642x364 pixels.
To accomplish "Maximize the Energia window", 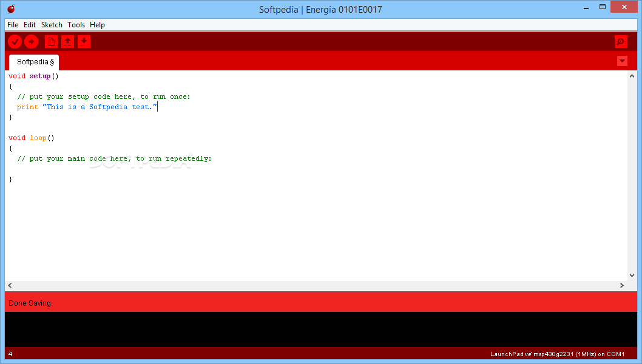I will point(603,7).
